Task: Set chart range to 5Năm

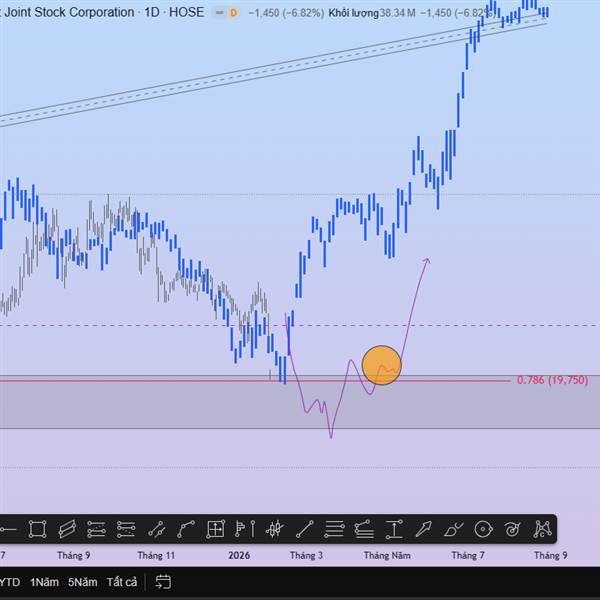Action: click(83, 582)
